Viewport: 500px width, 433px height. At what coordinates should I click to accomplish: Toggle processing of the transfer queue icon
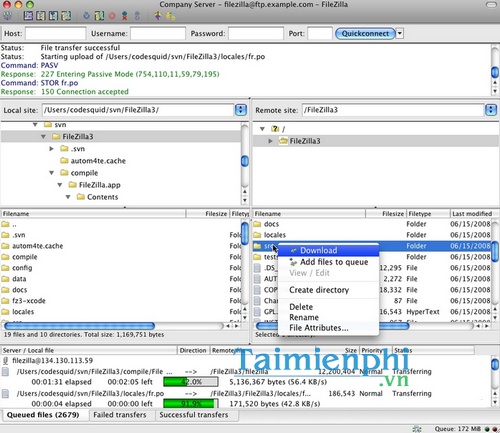tap(99, 15)
